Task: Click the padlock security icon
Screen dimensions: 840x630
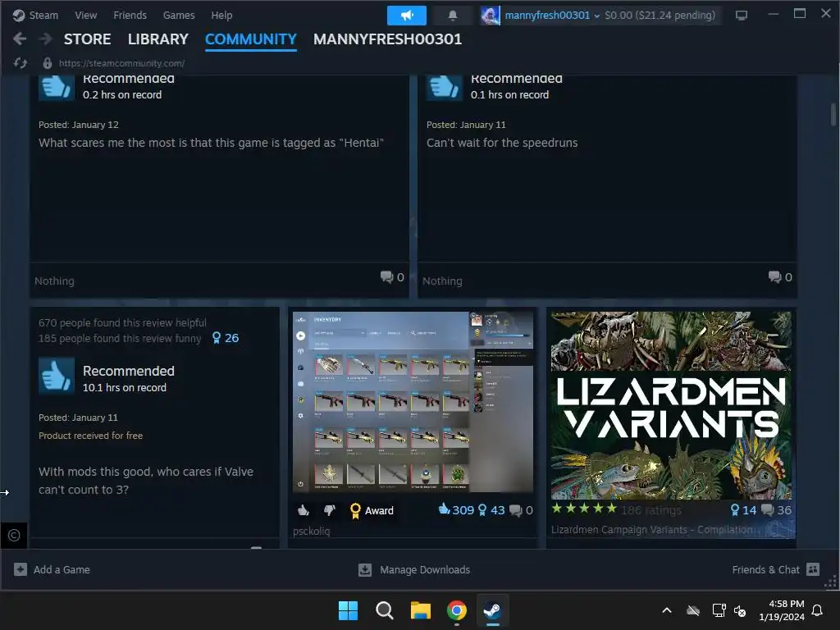Action: click(x=47, y=63)
